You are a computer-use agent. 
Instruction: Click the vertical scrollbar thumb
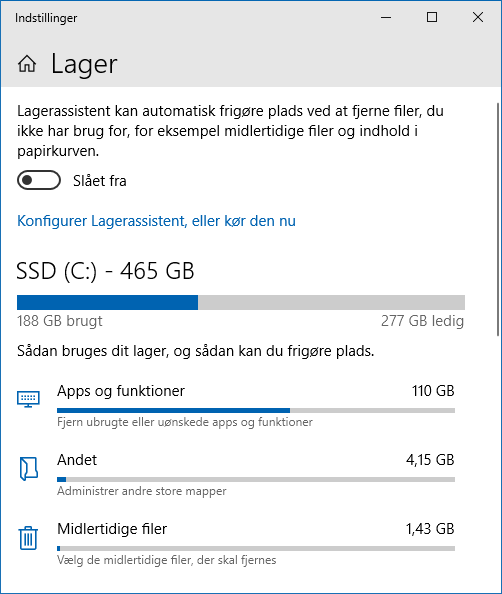[498, 219]
